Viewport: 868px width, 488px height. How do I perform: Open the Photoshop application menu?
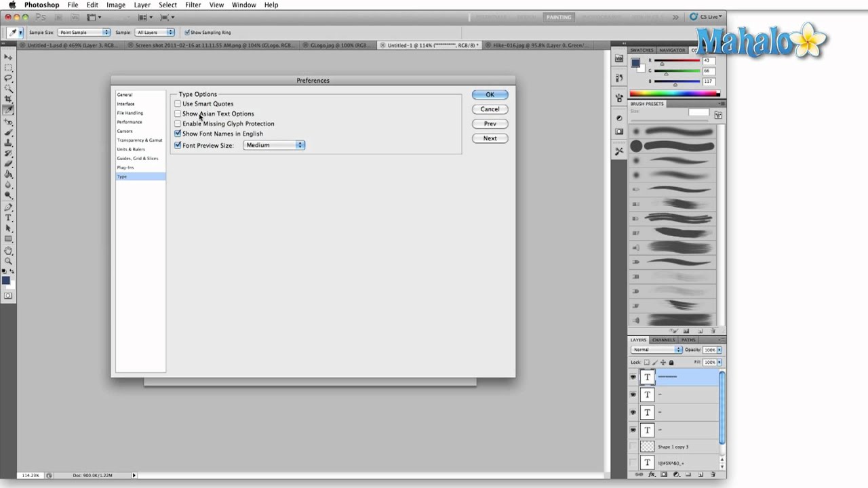click(x=42, y=5)
